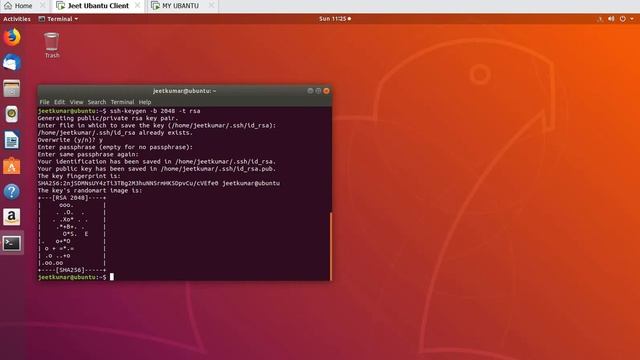Launch Amazon from the dock
This screenshot has height=360, width=640.
12,217
